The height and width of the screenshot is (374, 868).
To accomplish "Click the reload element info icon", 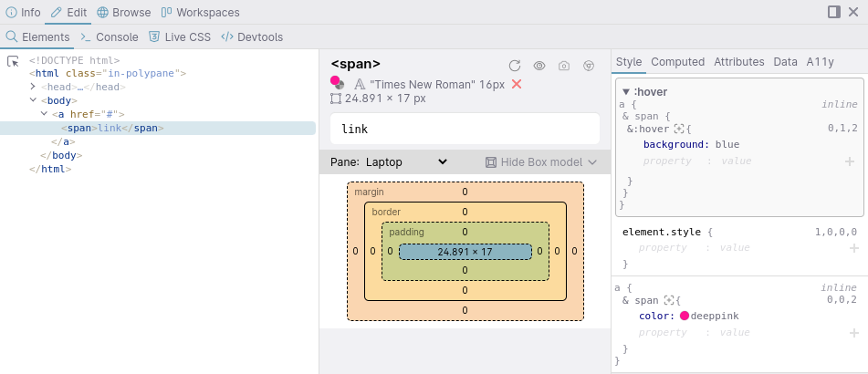I will (515, 66).
